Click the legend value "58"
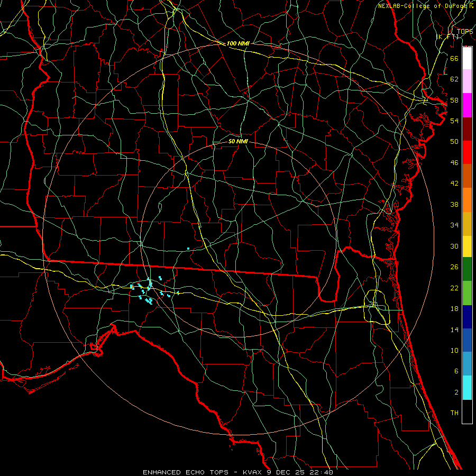 click(x=454, y=100)
